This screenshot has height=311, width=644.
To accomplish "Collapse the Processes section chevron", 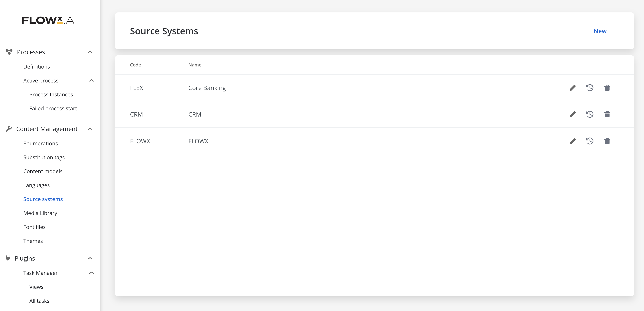I will (90, 52).
